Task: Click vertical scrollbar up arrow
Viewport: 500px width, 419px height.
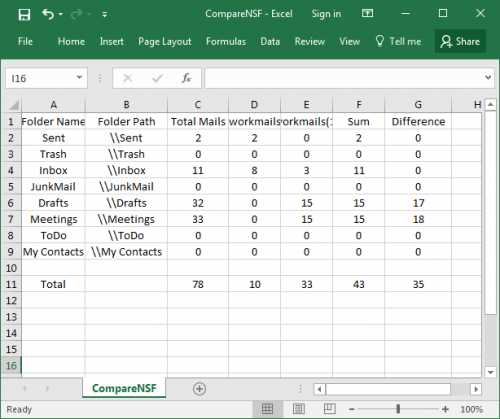Action: pos(490,105)
